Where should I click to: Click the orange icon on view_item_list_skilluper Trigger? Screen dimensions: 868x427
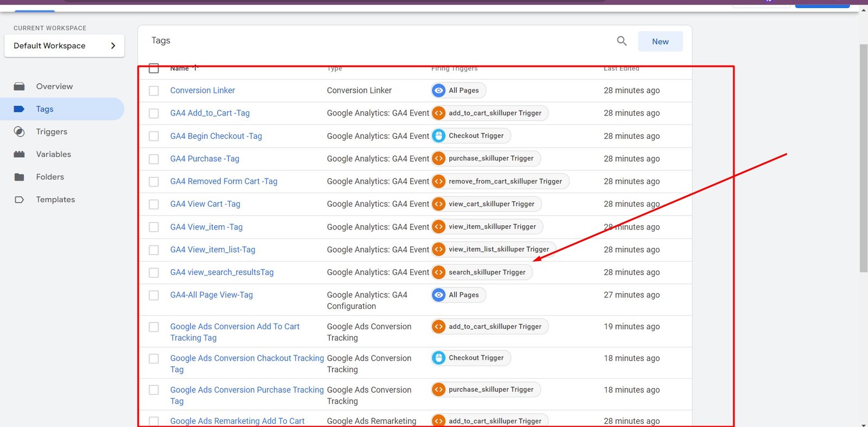coord(439,250)
